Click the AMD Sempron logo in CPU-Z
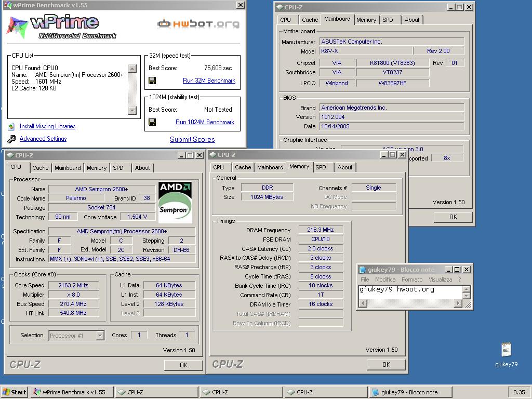 coord(175,203)
